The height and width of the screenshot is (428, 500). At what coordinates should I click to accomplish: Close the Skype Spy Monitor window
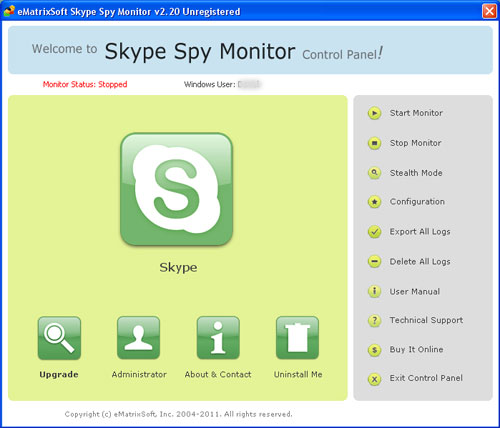489,11
